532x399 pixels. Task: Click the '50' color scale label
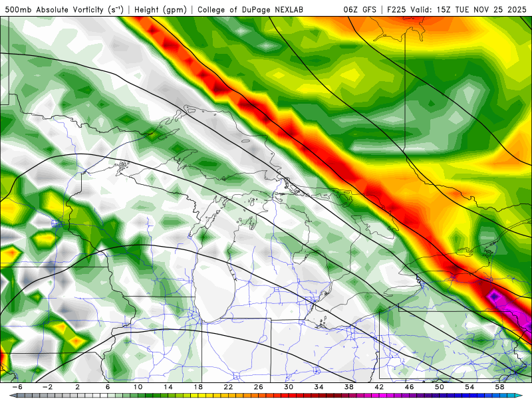(440, 387)
